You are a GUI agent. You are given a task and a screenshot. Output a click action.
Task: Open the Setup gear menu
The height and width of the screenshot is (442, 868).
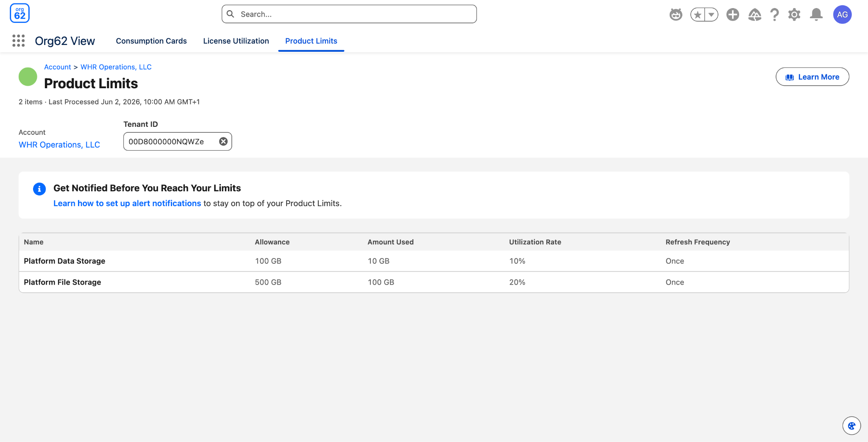794,14
